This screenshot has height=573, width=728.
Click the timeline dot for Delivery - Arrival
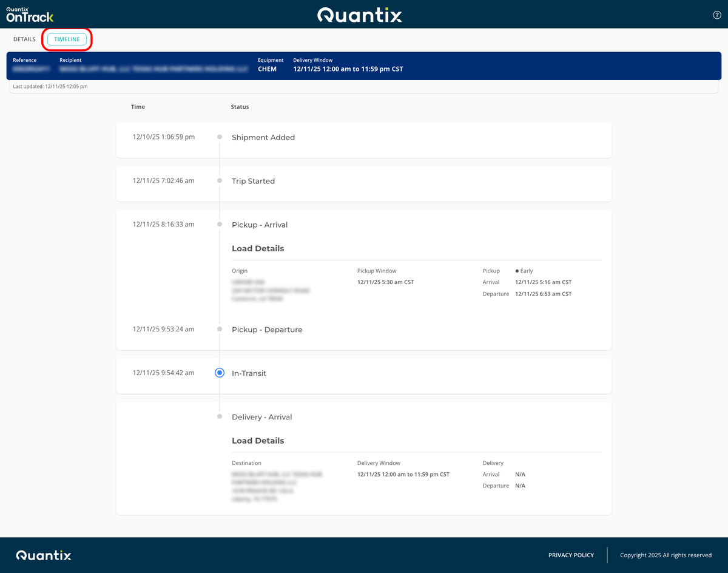pos(219,416)
